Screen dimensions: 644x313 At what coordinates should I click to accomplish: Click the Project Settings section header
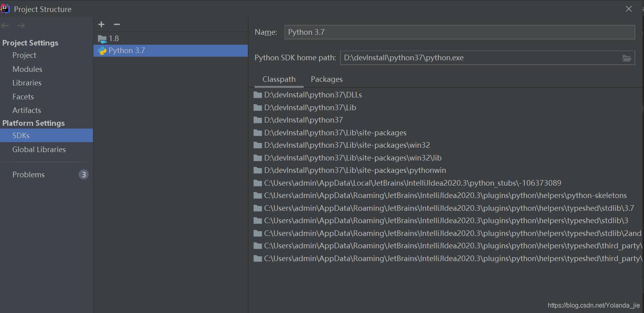(x=30, y=43)
